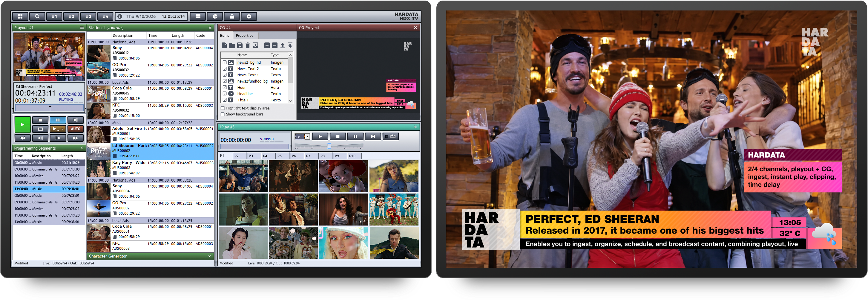Image resolution: width=868 pixels, height=300 pixels.
Task: Open a CG project folder
Action: (x=232, y=45)
